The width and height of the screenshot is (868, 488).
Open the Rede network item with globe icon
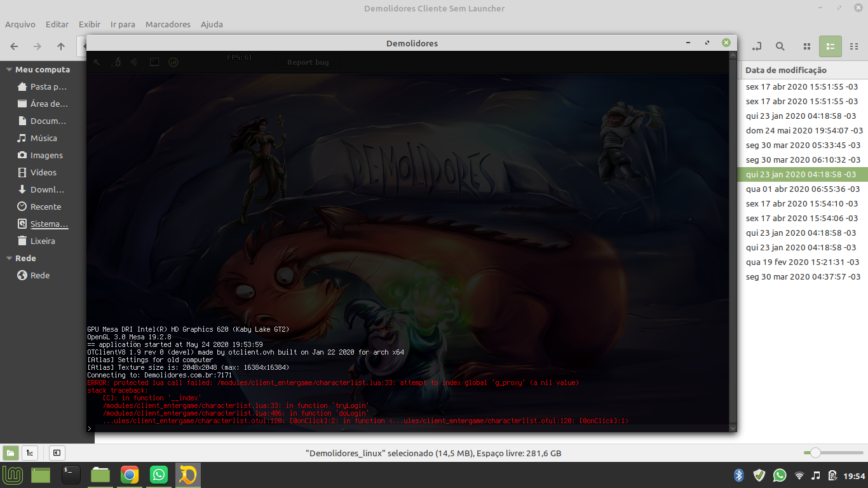coord(33,275)
